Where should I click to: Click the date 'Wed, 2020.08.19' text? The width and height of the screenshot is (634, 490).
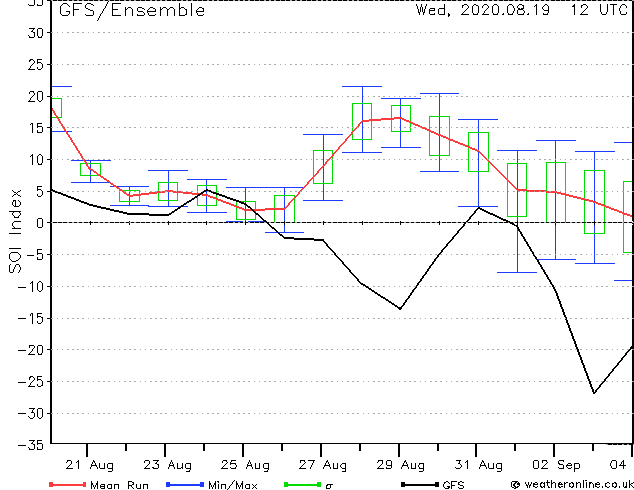click(x=483, y=9)
